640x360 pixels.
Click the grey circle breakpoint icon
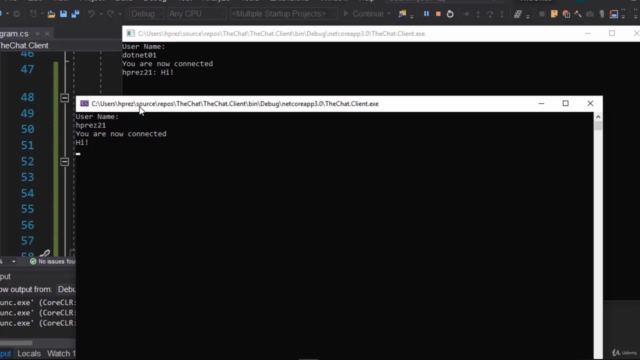point(542,14)
